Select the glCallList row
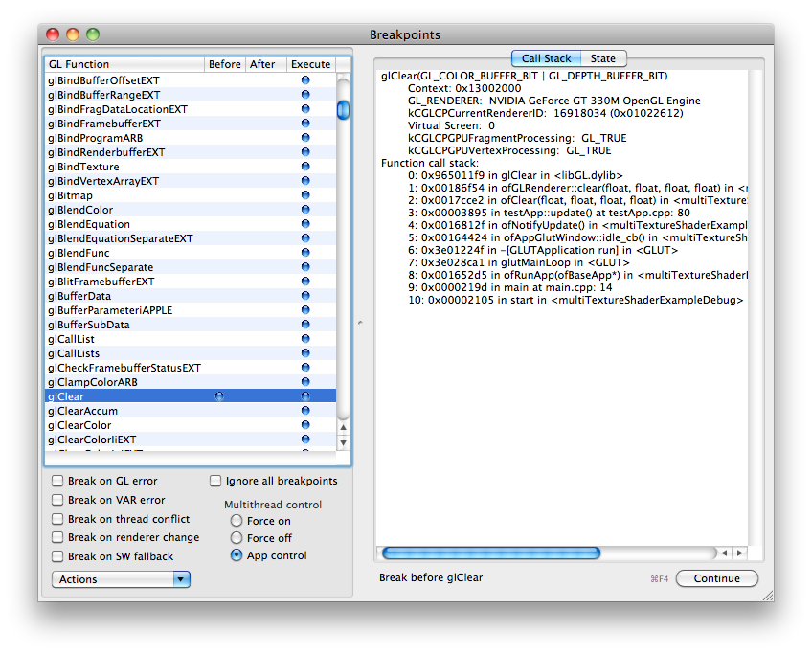This screenshot has width=812, height=654. click(191, 339)
